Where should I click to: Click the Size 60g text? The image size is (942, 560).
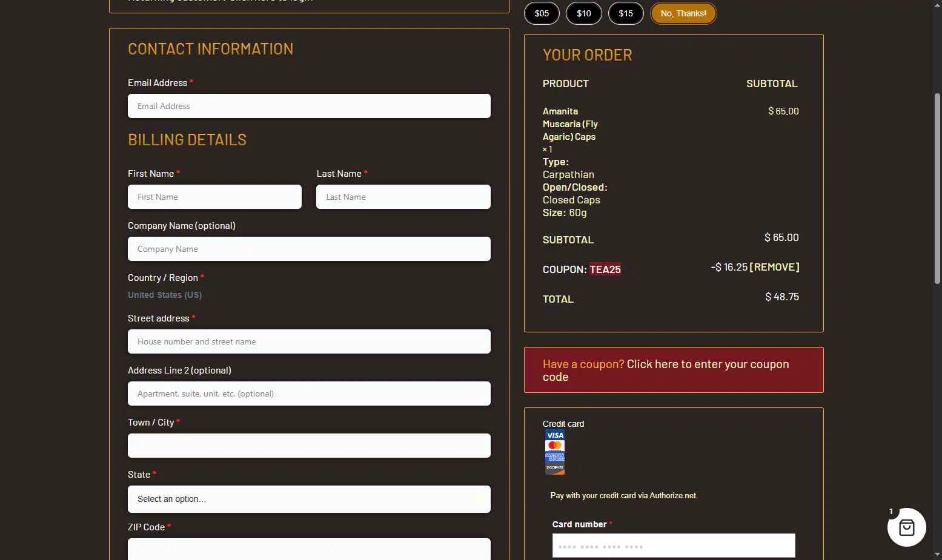coord(565,212)
